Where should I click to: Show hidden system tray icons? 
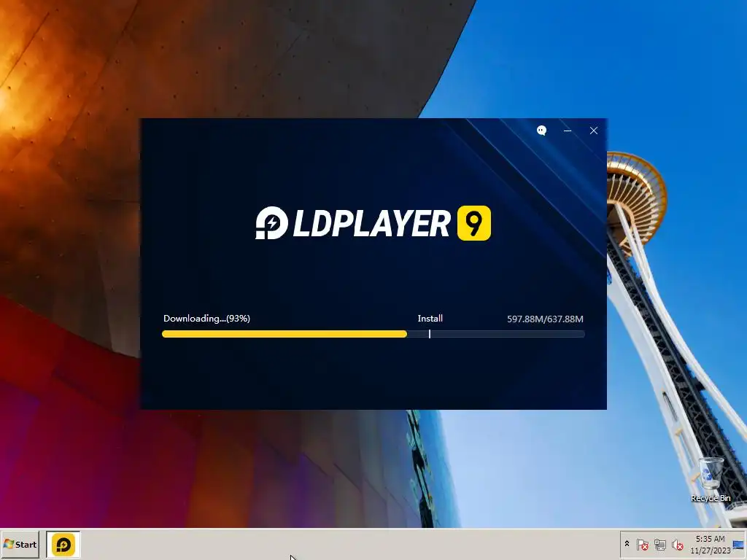click(627, 544)
